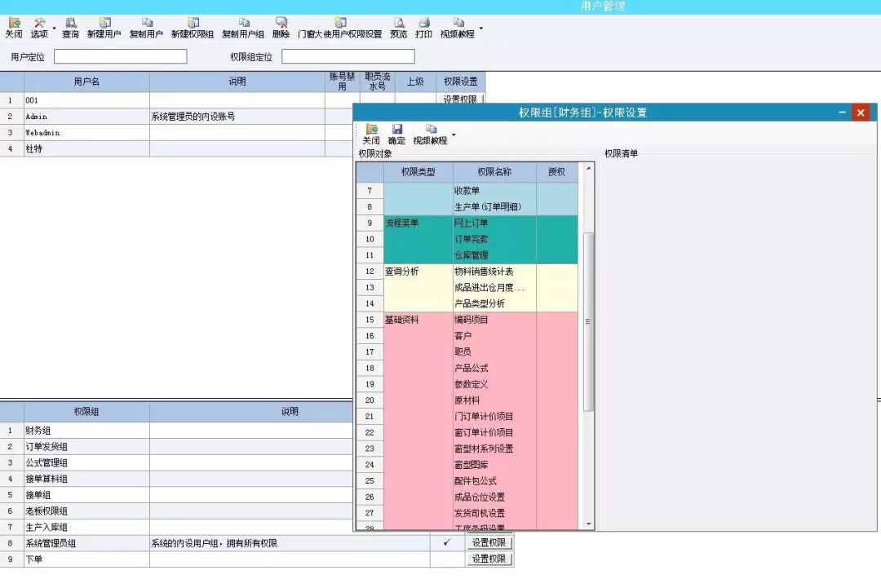Click the 删除 (delete) toolbar icon
881x588 pixels.
(281, 29)
